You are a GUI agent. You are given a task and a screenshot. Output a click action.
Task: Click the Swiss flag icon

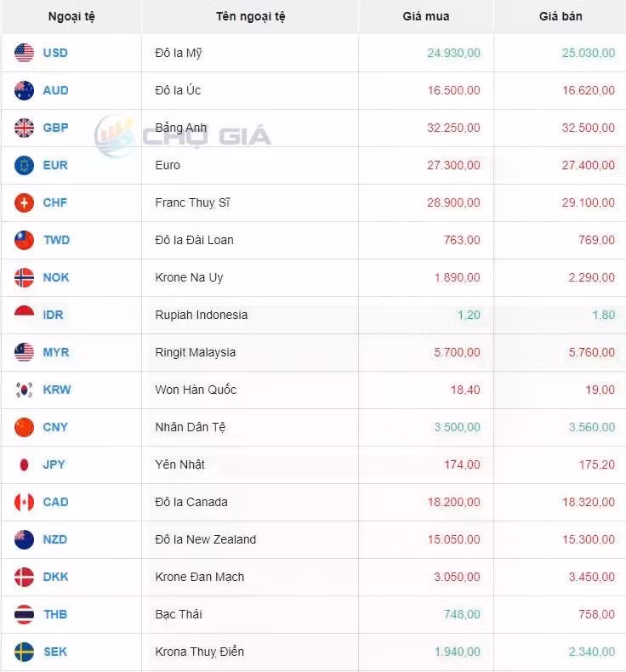(x=24, y=202)
